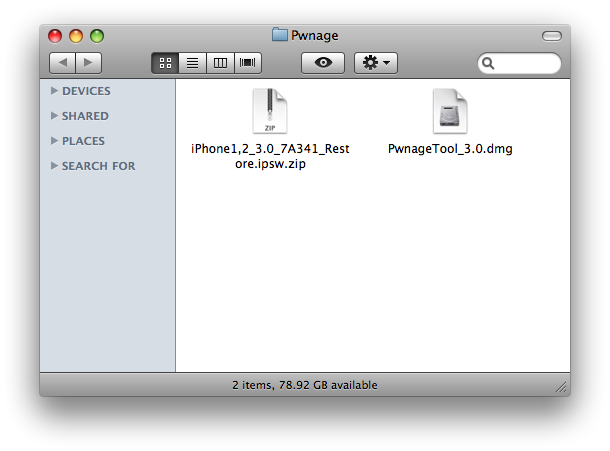
Task: Click the Spotlight search field
Action: tap(523, 63)
